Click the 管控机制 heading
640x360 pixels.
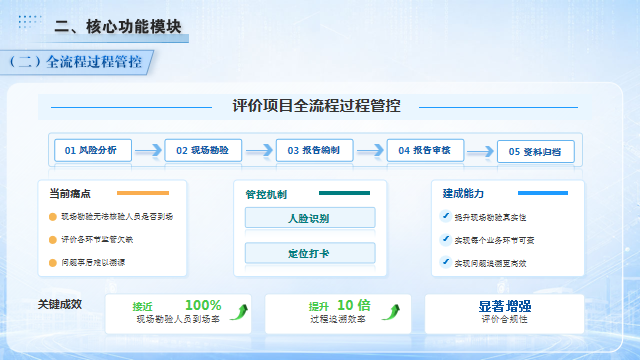[x=266, y=194]
